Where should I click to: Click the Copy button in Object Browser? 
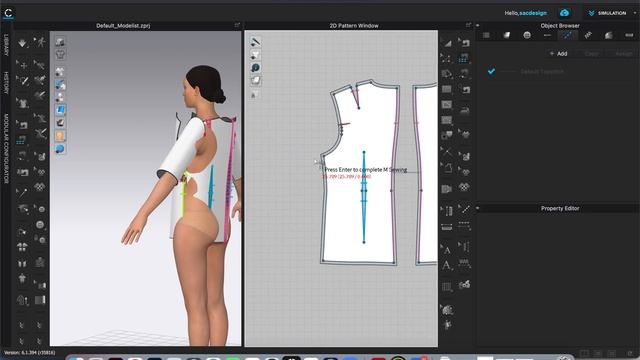(x=591, y=53)
